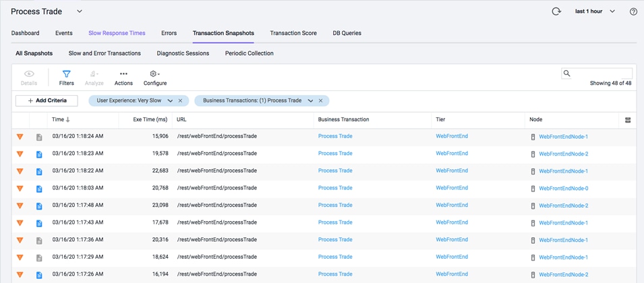The height and width of the screenshot is (283, 644).
Task: Switch to the Events tab
Action: [63, 33]
